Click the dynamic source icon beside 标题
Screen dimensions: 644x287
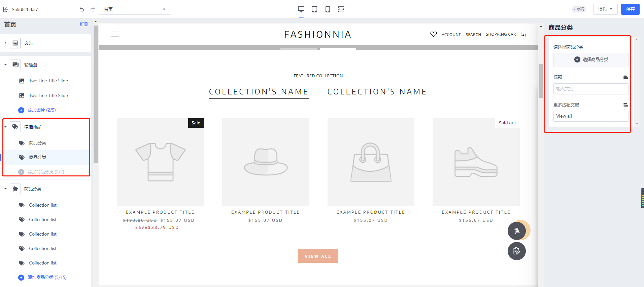pyautogui.click(x=625, y=78)
